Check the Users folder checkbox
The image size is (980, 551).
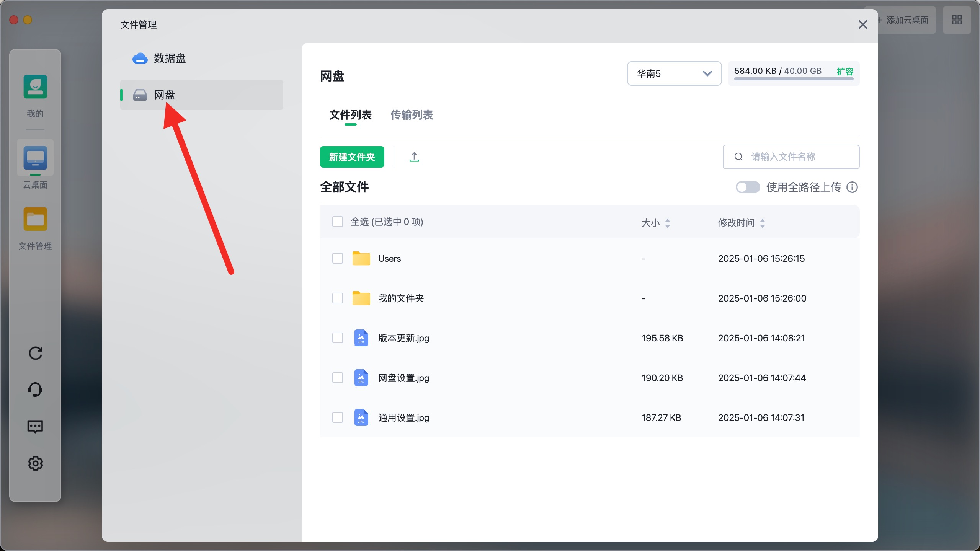coord(338,258)
